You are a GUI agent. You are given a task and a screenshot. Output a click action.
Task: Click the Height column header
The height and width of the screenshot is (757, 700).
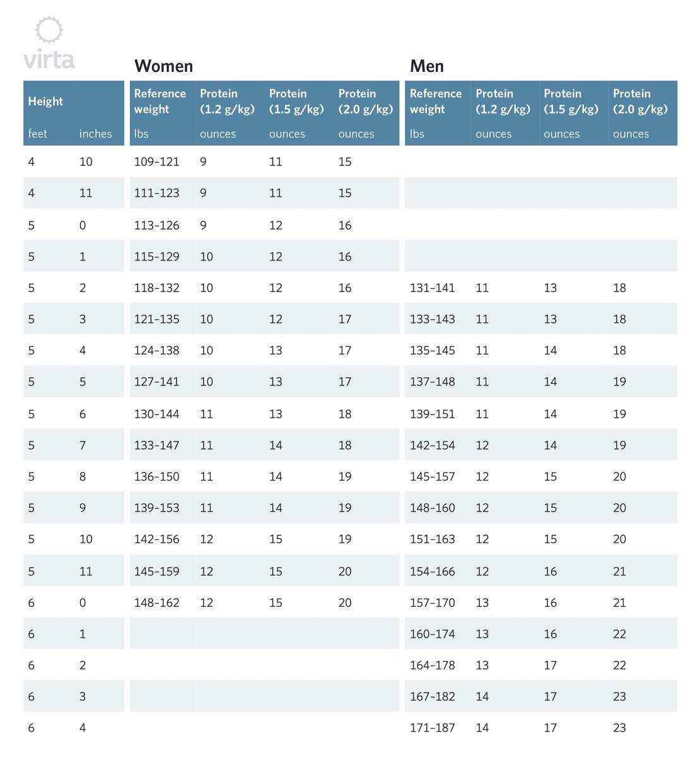pyautogui.click(x=45, y=101)
